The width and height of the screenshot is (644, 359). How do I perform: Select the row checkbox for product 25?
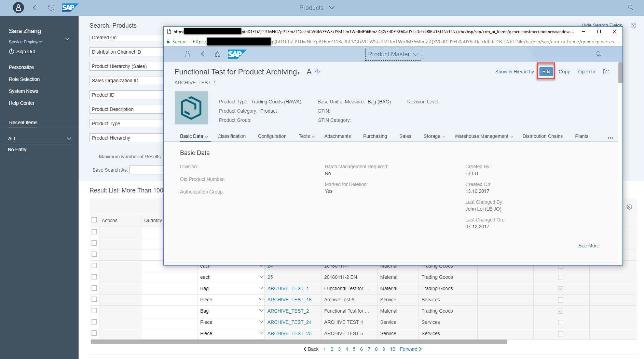tap(94, 277)
